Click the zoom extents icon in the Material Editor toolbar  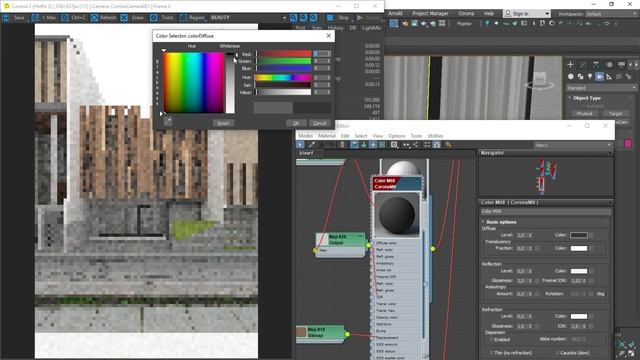coord(427,144)
